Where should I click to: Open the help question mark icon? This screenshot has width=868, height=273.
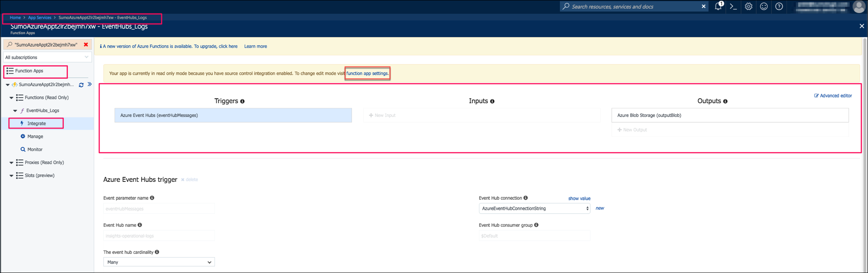pyautogui.click(x=779, y=7)
